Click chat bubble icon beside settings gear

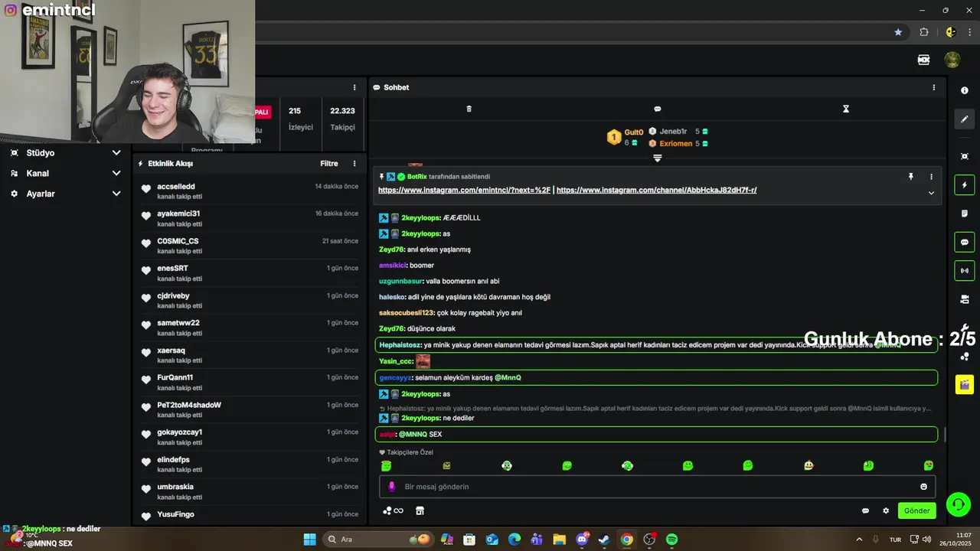(865, 510)
